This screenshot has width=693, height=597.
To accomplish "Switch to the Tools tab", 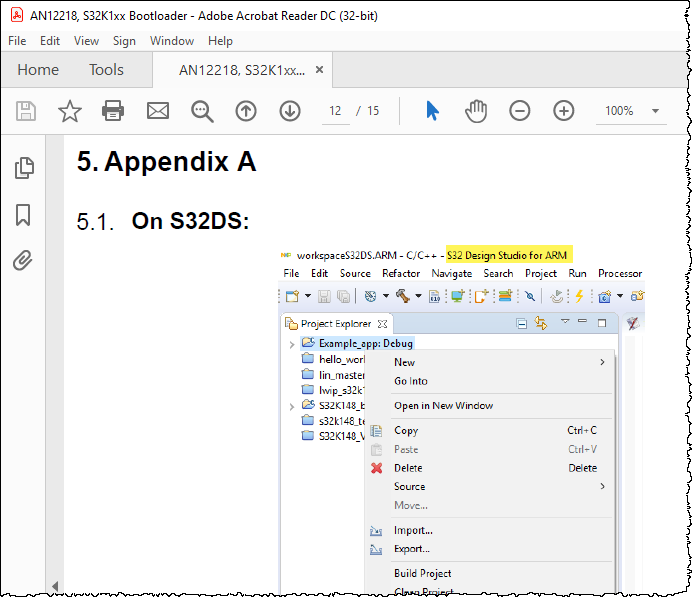I will tap(106, 70).
